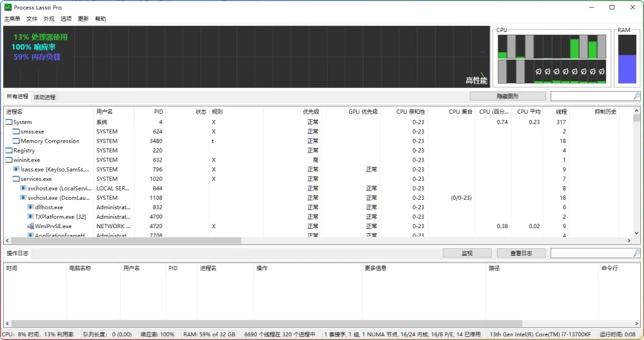644x340 pixels.
Task: Open the 文件 menu
Action: coord(31,18)
